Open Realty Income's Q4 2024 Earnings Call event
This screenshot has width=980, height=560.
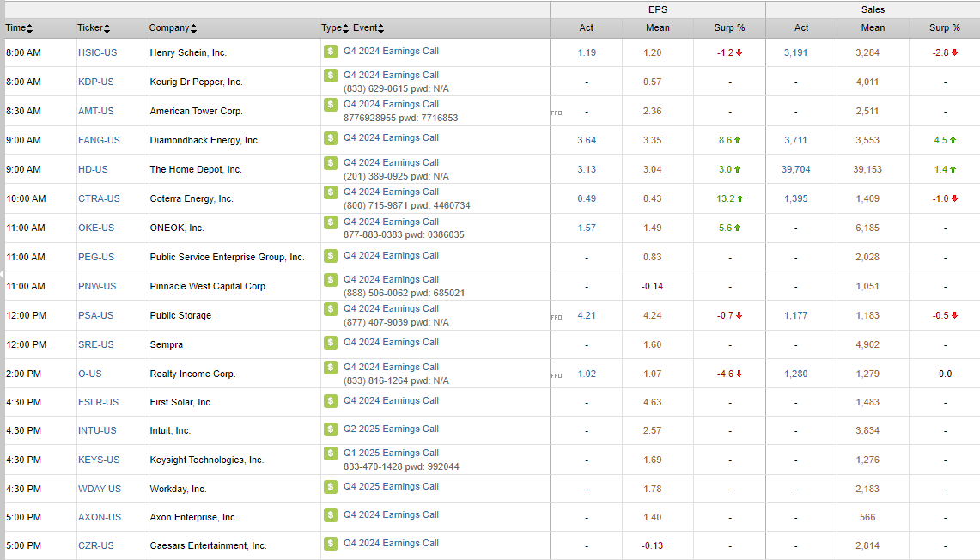[392, 367]
